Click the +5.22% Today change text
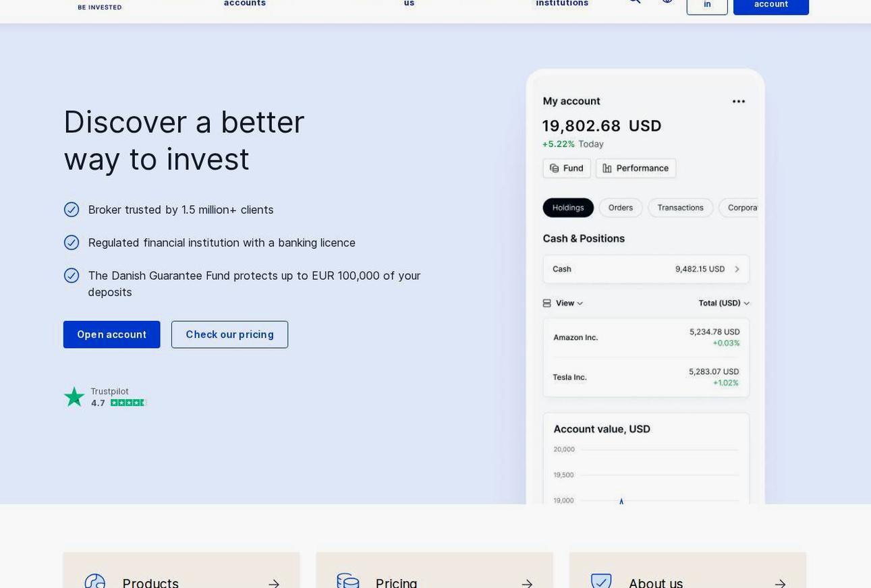The width and height of the screenshot is (871, 588). point(573,144)
